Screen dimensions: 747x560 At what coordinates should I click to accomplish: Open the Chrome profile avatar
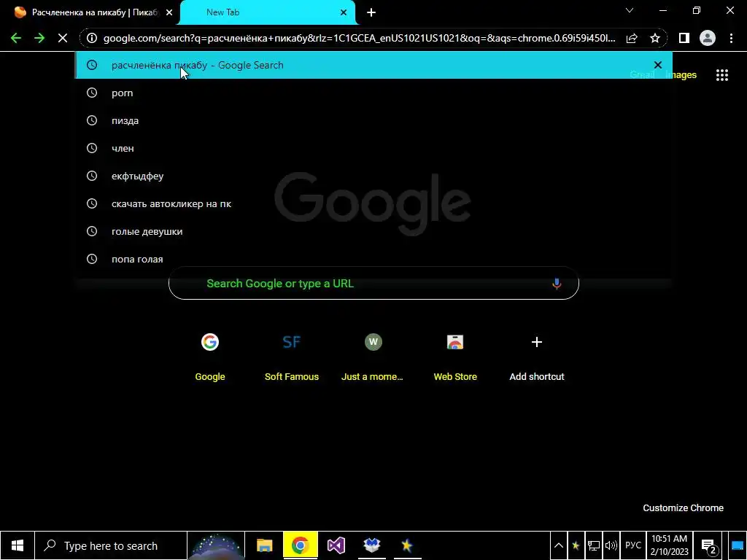(708, 38)
